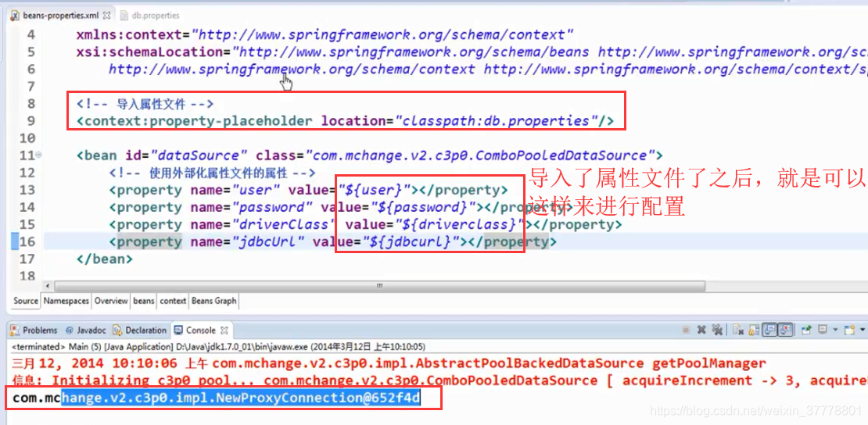
Task: Clear the console output
Action: click(738, 330)
